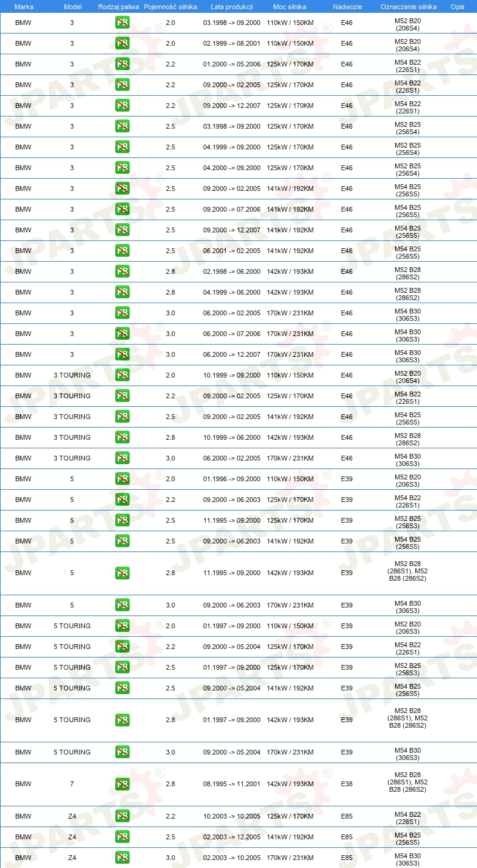Click petrol icon in BMW 5 3.0 row
The width and height of the screenshot is (477, 868).
[122, 605]
